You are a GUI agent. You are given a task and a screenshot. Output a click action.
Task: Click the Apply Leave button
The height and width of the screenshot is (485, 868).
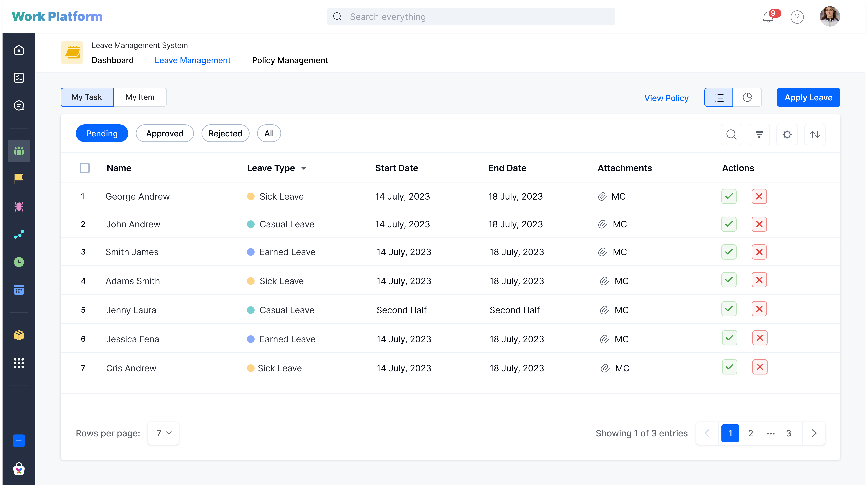(808, 97)
